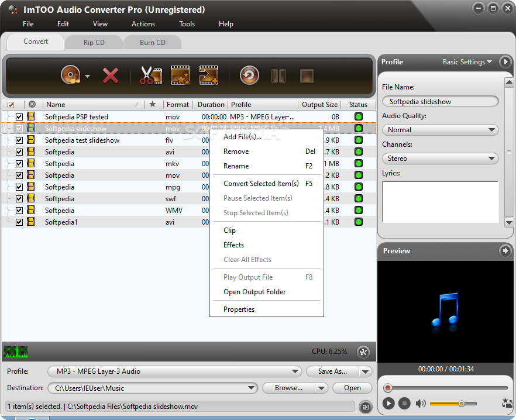Click the Open destination button

pos(352,388)
